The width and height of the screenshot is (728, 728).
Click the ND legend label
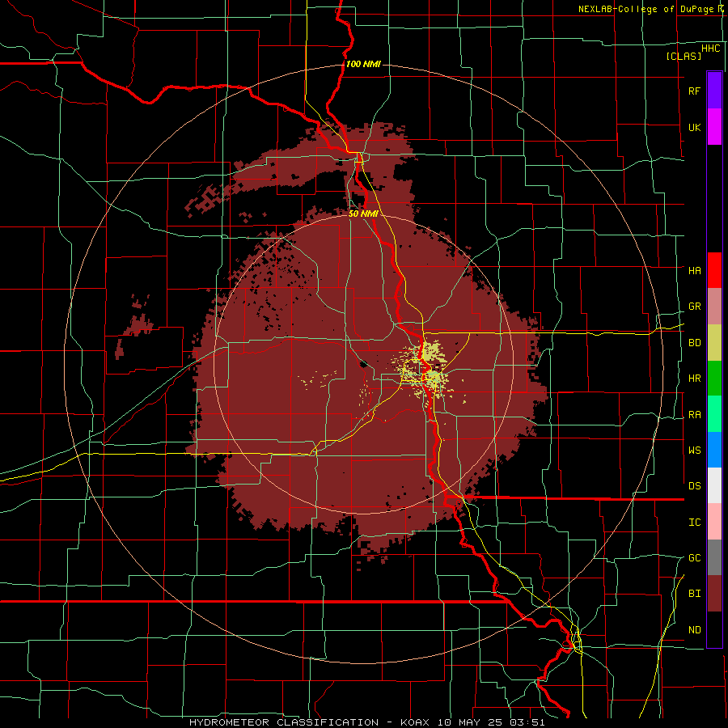694,629
